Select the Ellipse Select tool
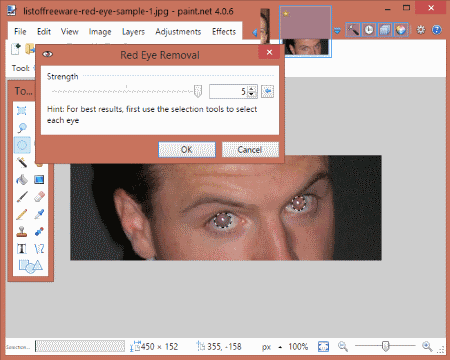Screen dimensions: 450x360 click(x=22, y=145)
